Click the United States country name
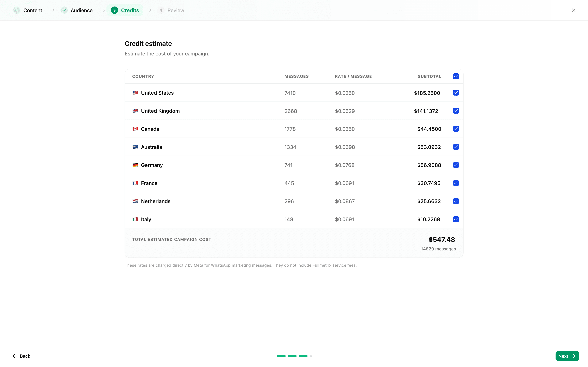The height and width of the screenshot is (367, 588). [x=157, y=93]
